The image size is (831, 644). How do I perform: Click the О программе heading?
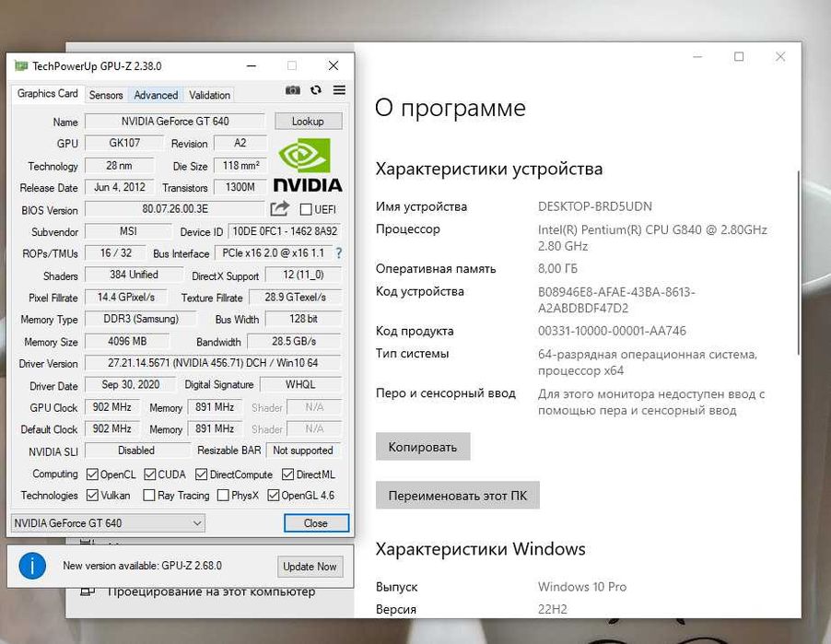(x=451, y=108)
